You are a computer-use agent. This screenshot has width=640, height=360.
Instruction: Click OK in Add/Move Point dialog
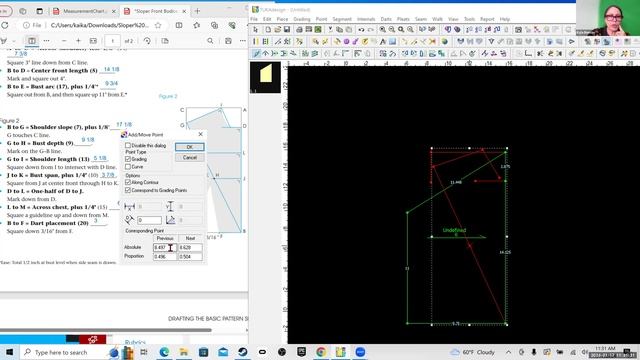coord(189,147)
